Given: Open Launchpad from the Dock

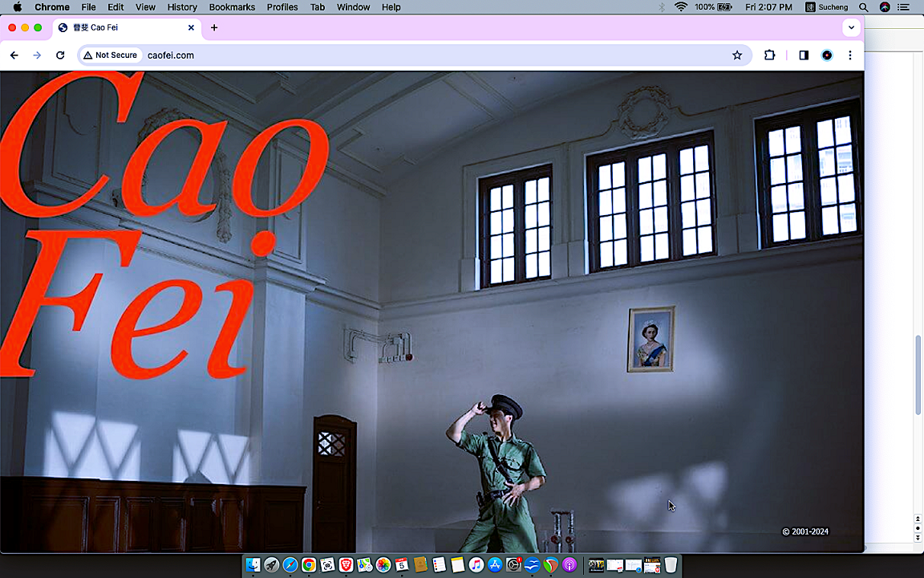Looking at the screenshot, I should click(x=272, y=565).
